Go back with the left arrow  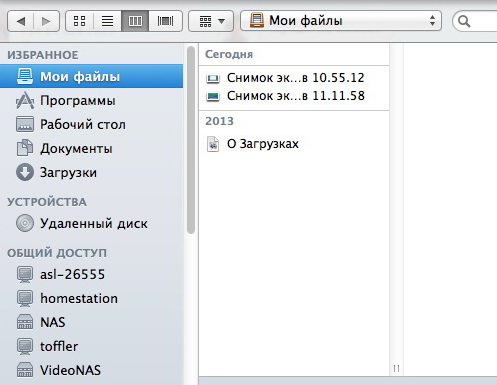pos(21,21)
